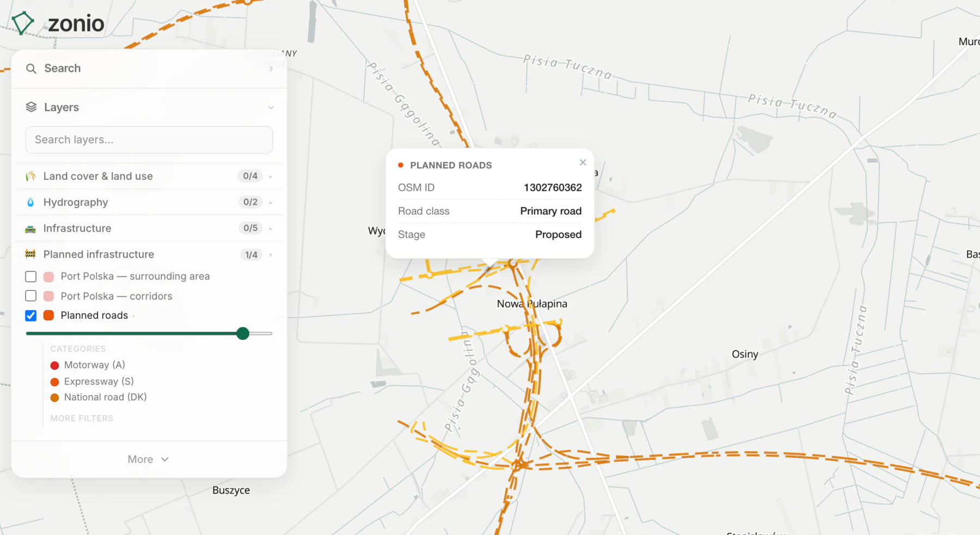This screenshot has width=980, height=535.
Task: Collapse the Layers section chevron
Action: (x=271, y=108)
